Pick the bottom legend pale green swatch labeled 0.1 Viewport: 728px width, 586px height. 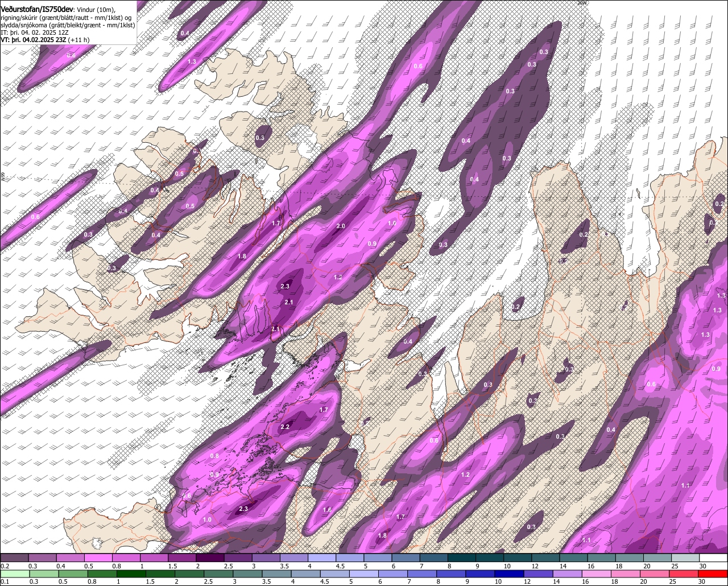[x=14, y=573]
